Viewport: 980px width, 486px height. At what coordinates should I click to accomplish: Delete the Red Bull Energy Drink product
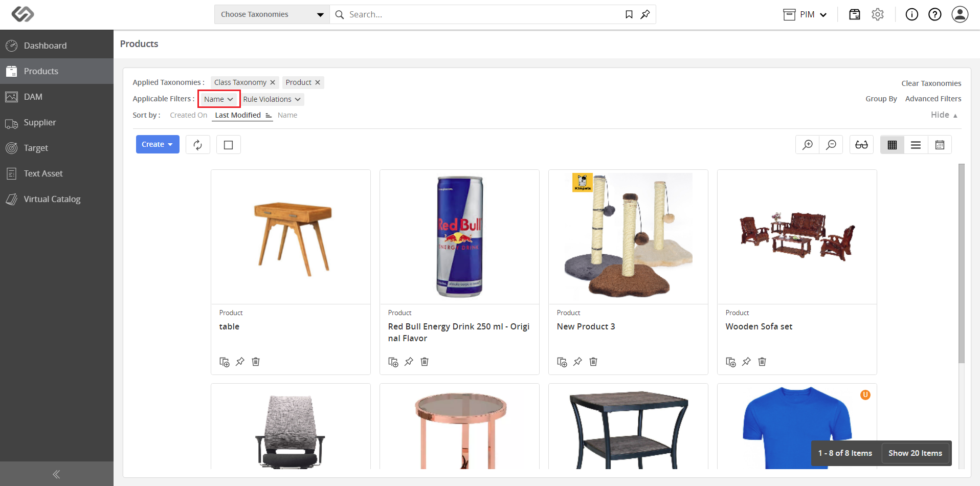click(425, 362)
